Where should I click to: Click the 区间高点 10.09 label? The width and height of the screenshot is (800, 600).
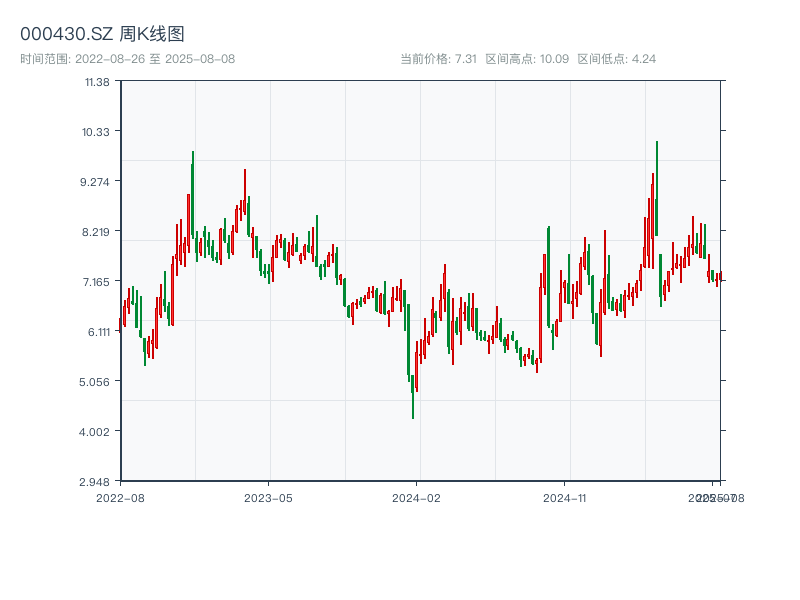click(527, 59)
